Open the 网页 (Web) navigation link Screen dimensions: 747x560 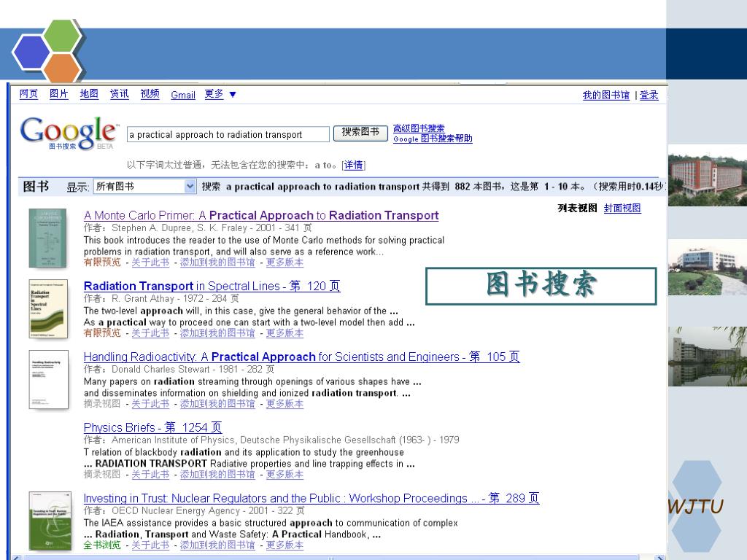28,94
